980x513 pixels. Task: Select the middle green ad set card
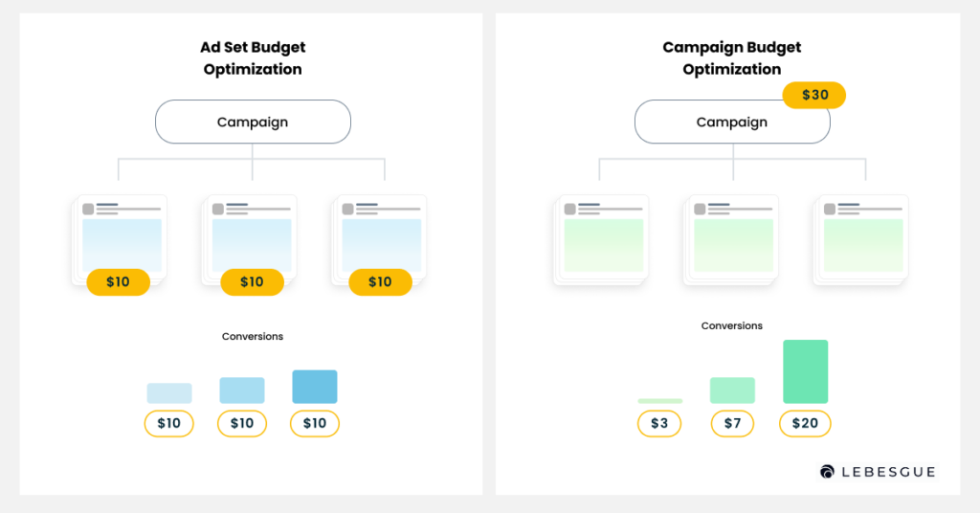click(730, 240)
